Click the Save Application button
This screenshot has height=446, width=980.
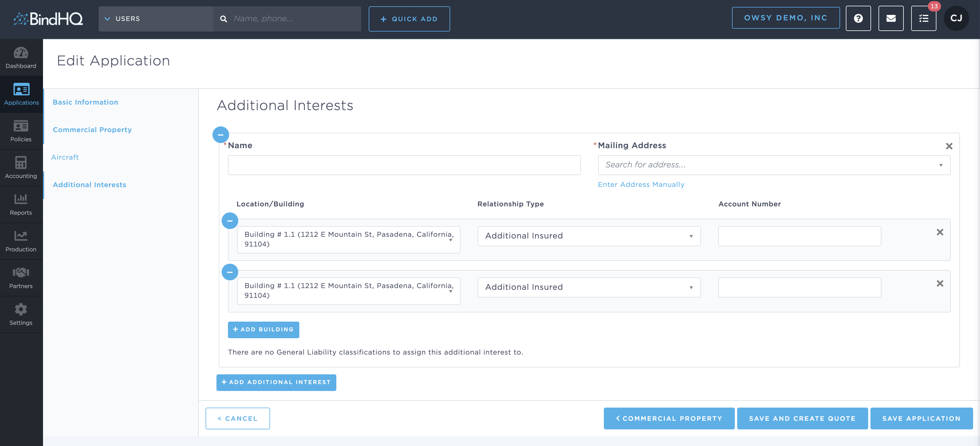tap(921, 418)
